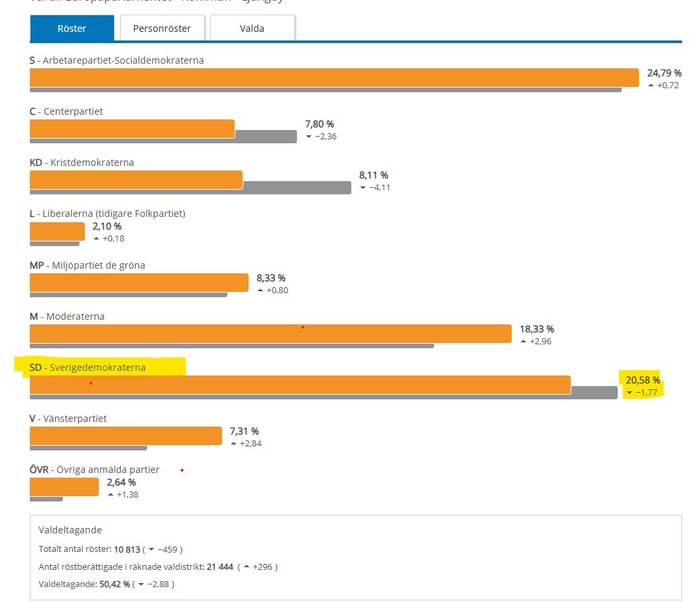Screen dimensions: 700x603
Task: Click the 18,33 % value for Moderaterna
Action: 537,329
